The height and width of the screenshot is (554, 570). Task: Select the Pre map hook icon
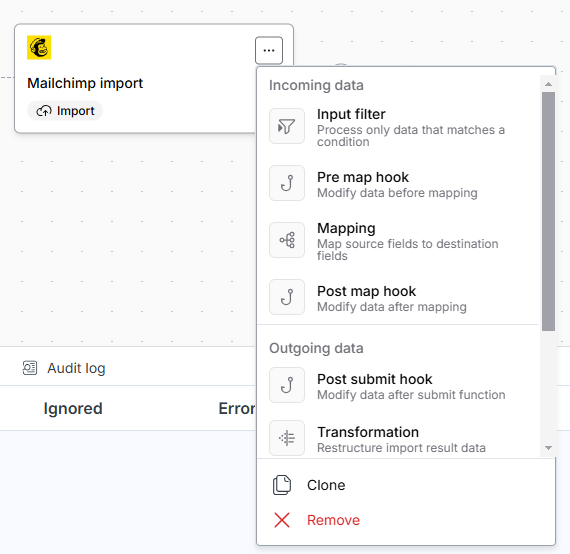click(287, 183)
